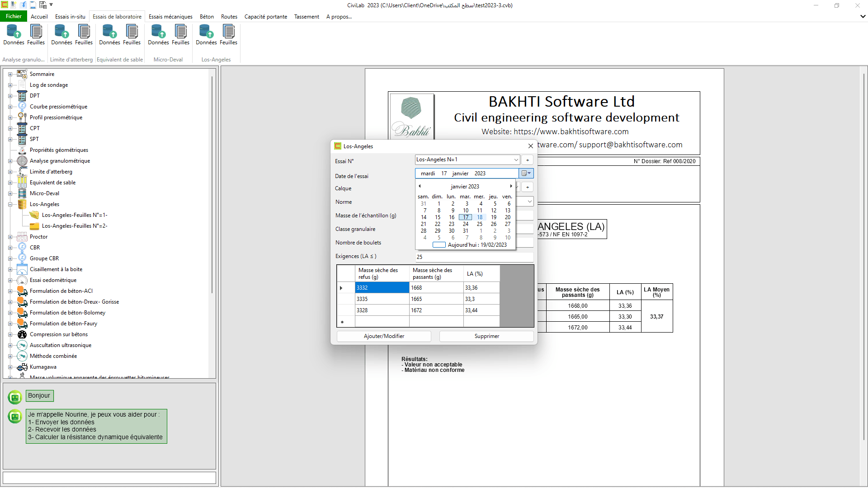Close the Los-Angeles dialog
Image resolution: width=868 pixels, height=488 pixels.
(x=531, y=146)
